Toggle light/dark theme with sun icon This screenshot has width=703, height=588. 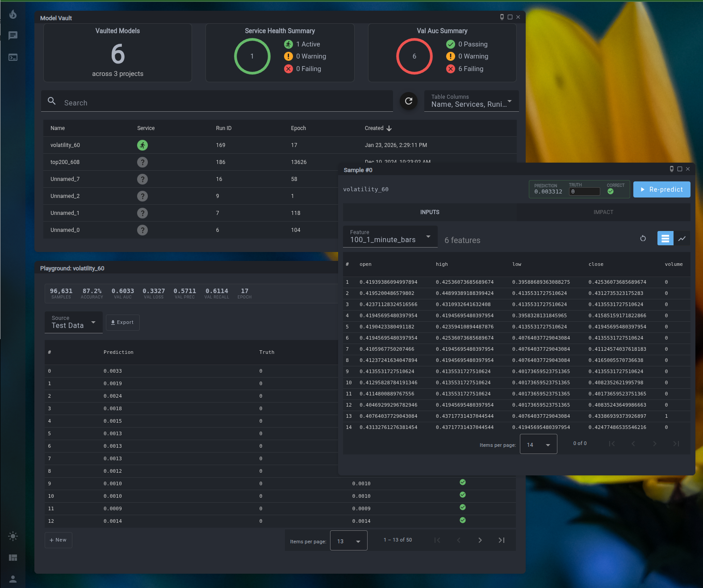13,536
